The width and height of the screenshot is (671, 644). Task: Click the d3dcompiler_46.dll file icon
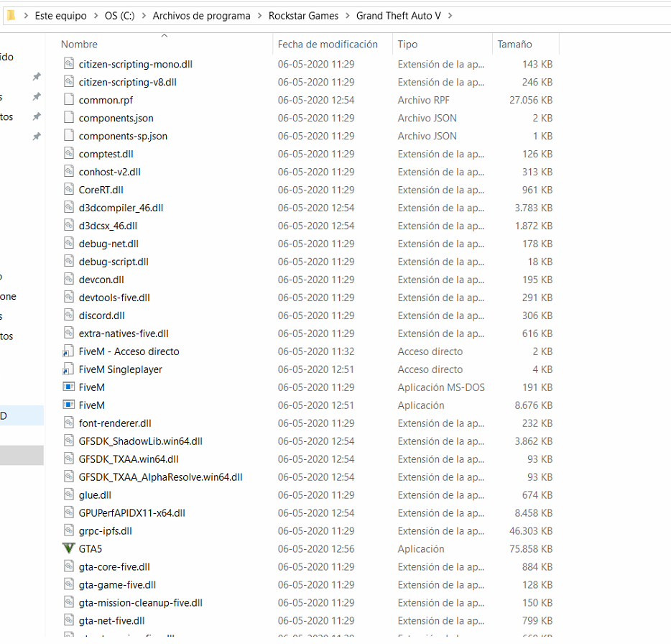pos(68,208)
